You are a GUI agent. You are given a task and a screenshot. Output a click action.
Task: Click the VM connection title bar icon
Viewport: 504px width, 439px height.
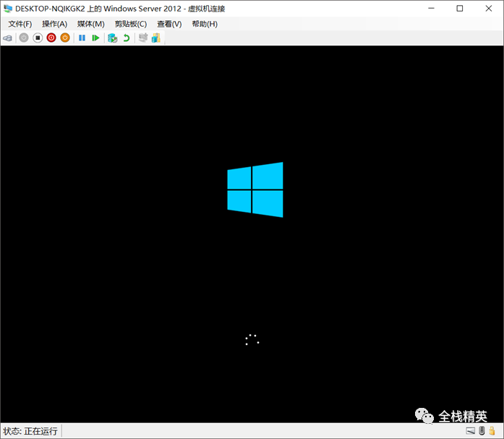coord(8,9)
